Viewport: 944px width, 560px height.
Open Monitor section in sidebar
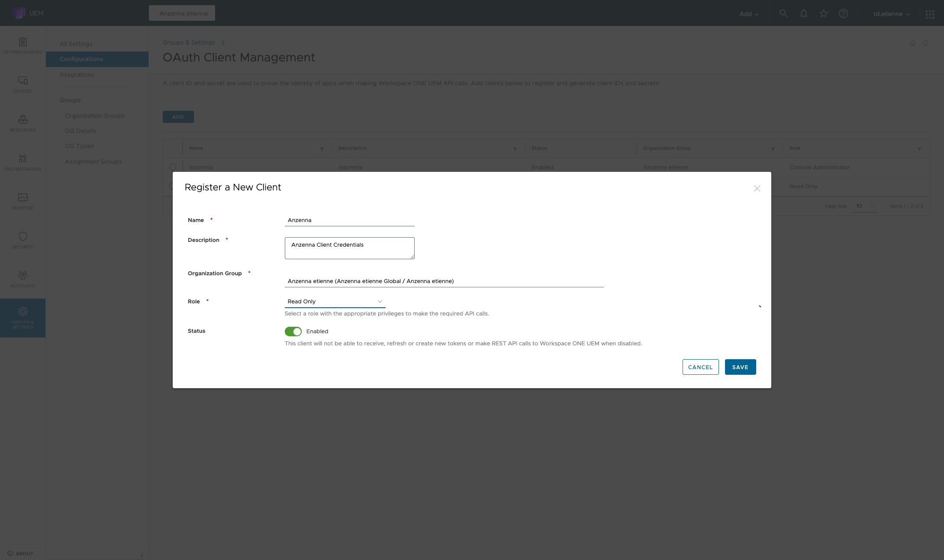[x=23, y=201]
